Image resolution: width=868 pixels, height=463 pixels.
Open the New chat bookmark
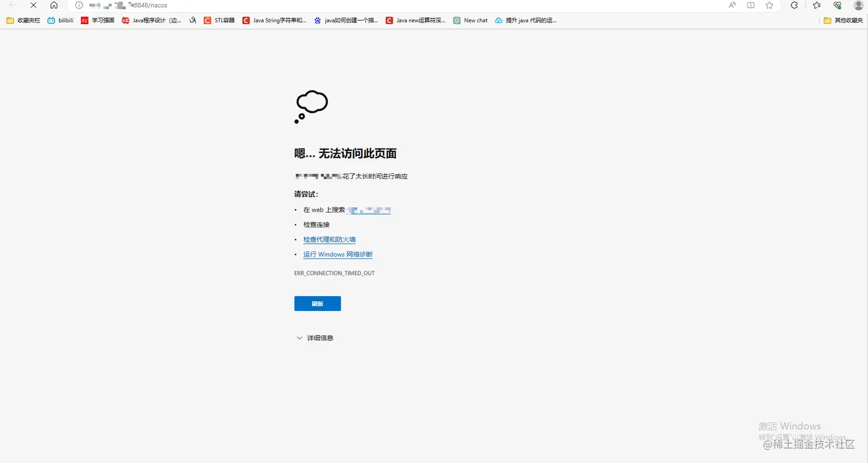[x=470, y=20]
